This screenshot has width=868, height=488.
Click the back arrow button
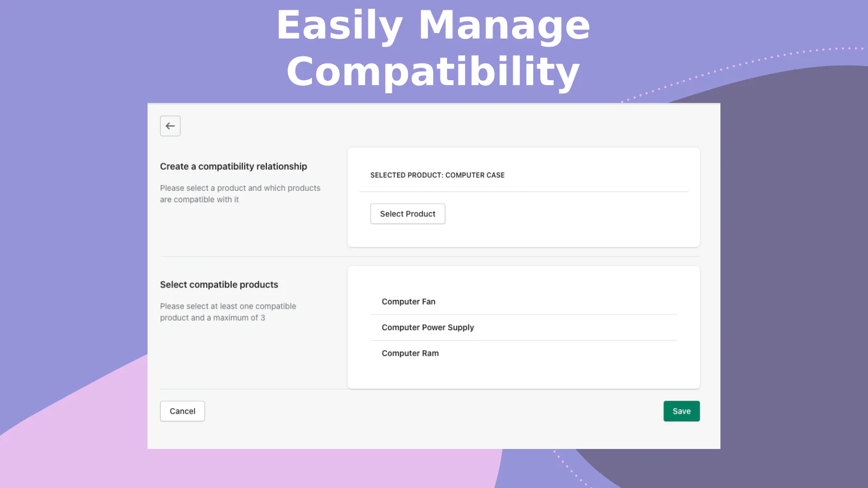[x=170, y=126]
